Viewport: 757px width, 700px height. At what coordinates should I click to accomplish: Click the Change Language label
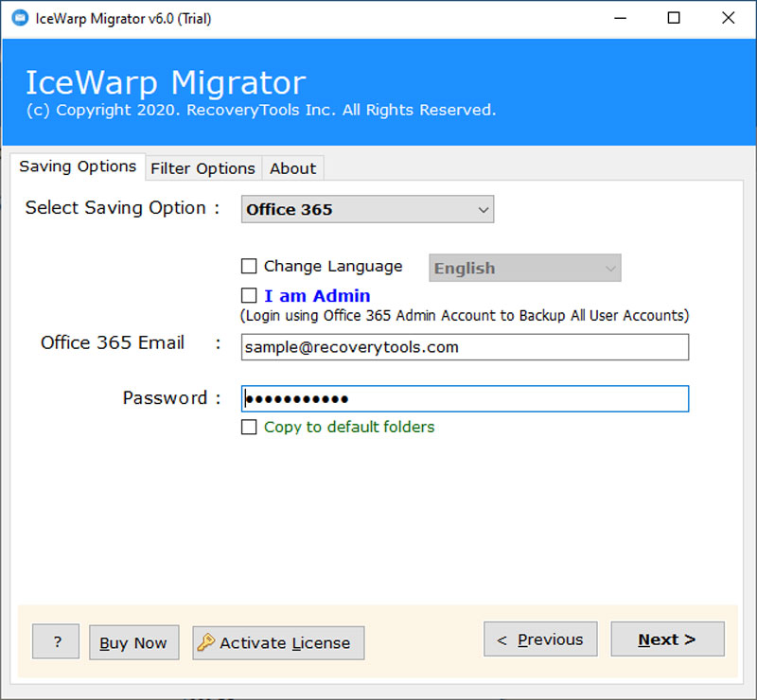[333, 266]
